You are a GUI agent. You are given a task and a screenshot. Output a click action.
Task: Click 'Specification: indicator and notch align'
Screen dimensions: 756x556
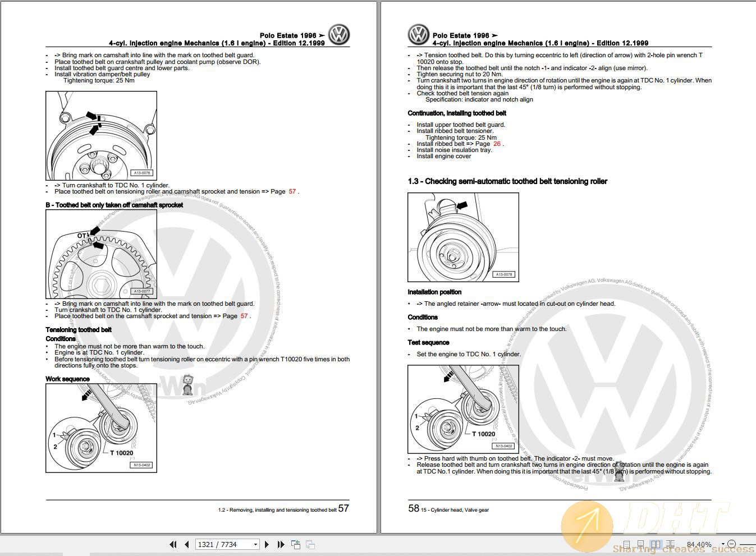click(479, 99)
